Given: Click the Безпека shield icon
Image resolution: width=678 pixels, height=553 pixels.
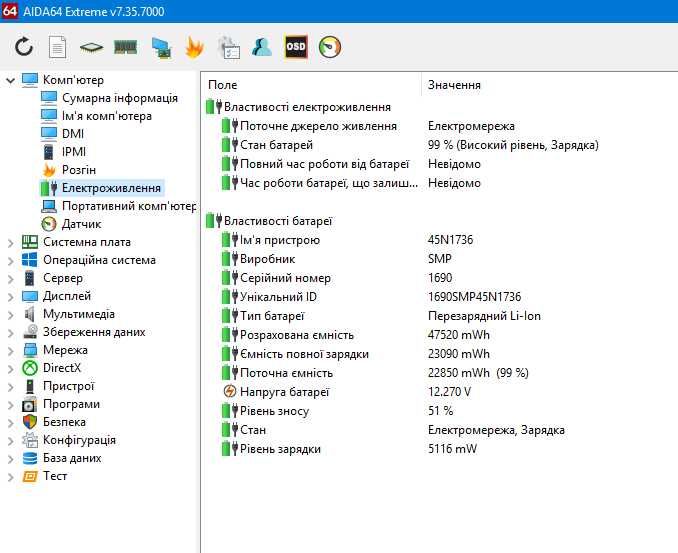Looking at the screenshot, I should click(30, 422).
